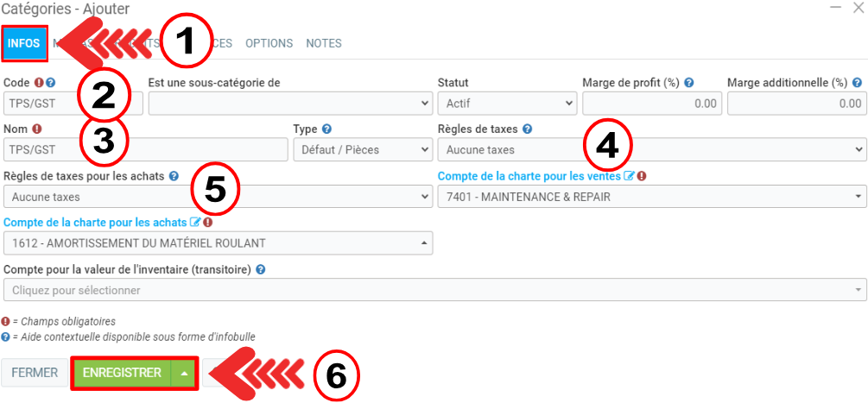
Task: Go to the NOTES tab
Action: [323, 43]
